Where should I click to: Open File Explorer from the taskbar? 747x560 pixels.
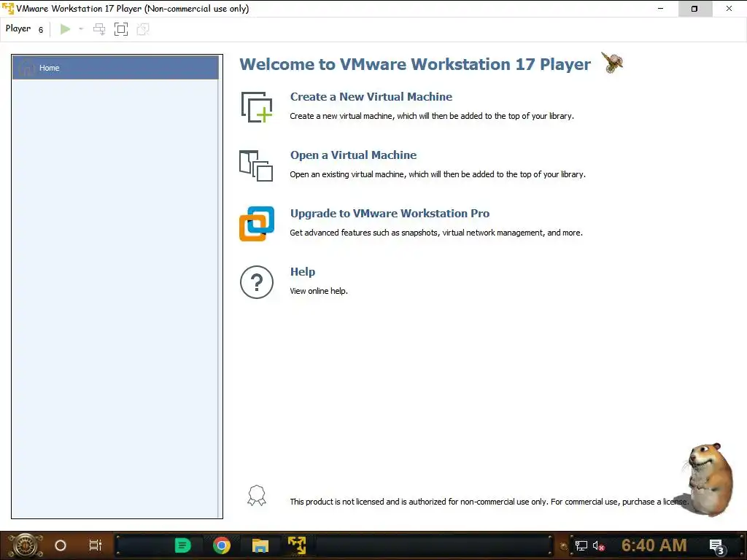[260, 545]
